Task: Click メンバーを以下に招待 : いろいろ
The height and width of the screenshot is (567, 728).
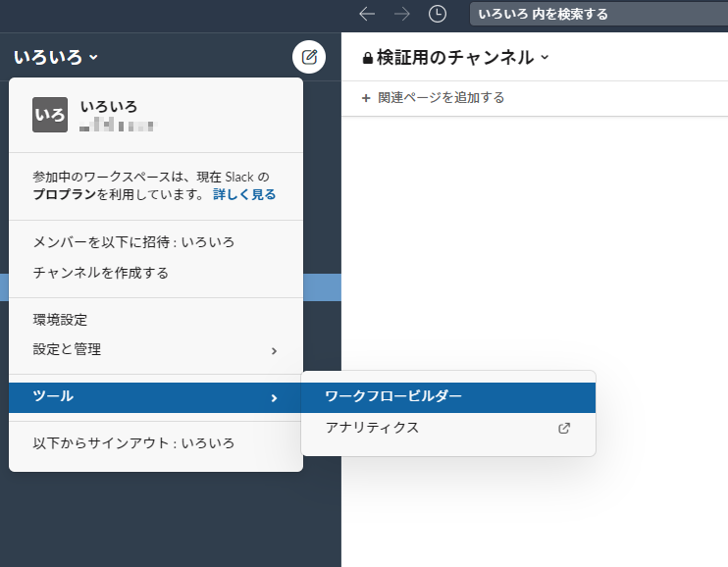Action: tap(156, 242)
